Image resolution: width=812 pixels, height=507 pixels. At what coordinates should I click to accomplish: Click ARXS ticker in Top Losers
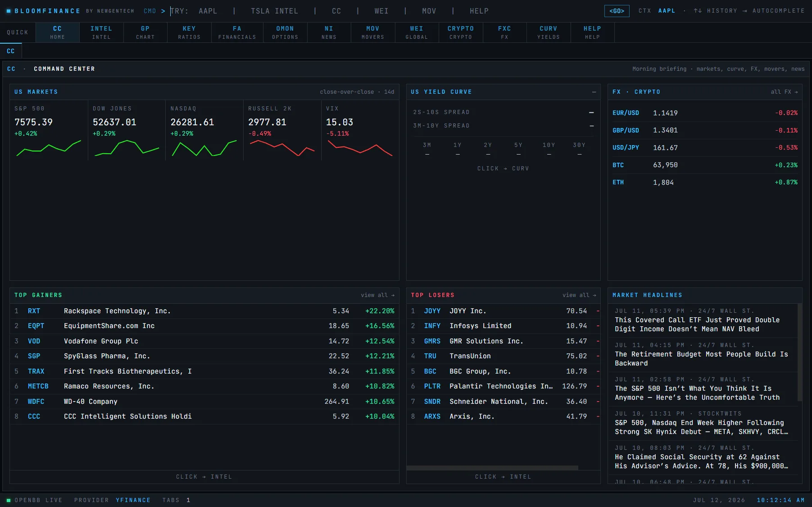coord(432,416)
